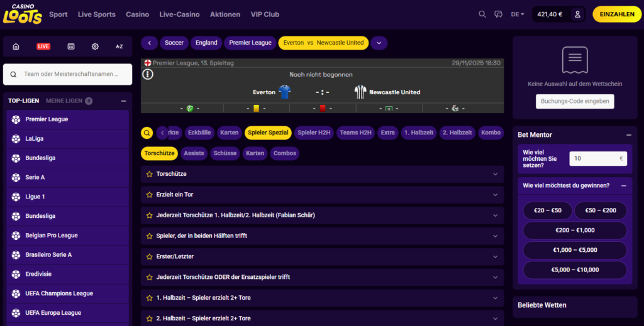Switch to Eckbälle market tab
644x326 pixels.
[199, 133]
